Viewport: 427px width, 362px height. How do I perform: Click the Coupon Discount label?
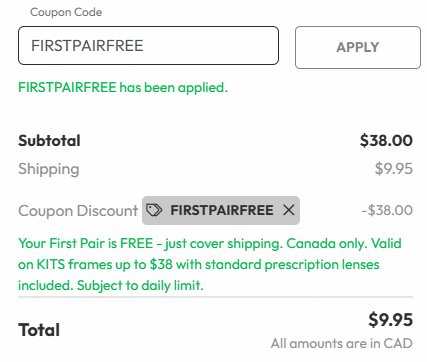pos(78,211)
